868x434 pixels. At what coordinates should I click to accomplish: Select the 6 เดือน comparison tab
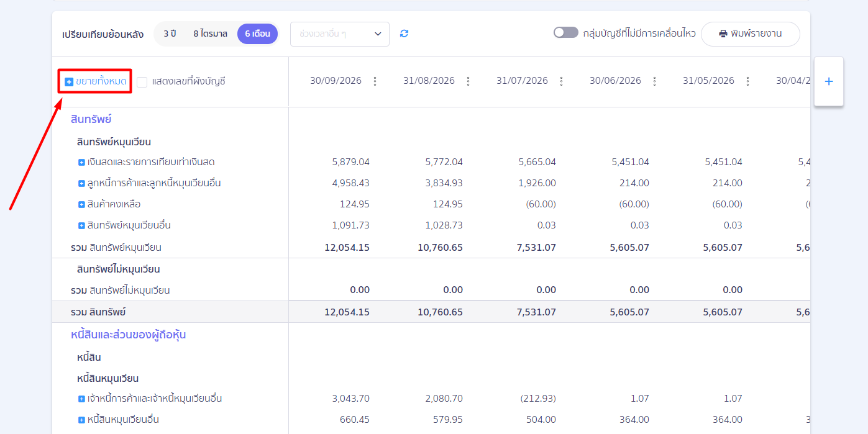257,34
